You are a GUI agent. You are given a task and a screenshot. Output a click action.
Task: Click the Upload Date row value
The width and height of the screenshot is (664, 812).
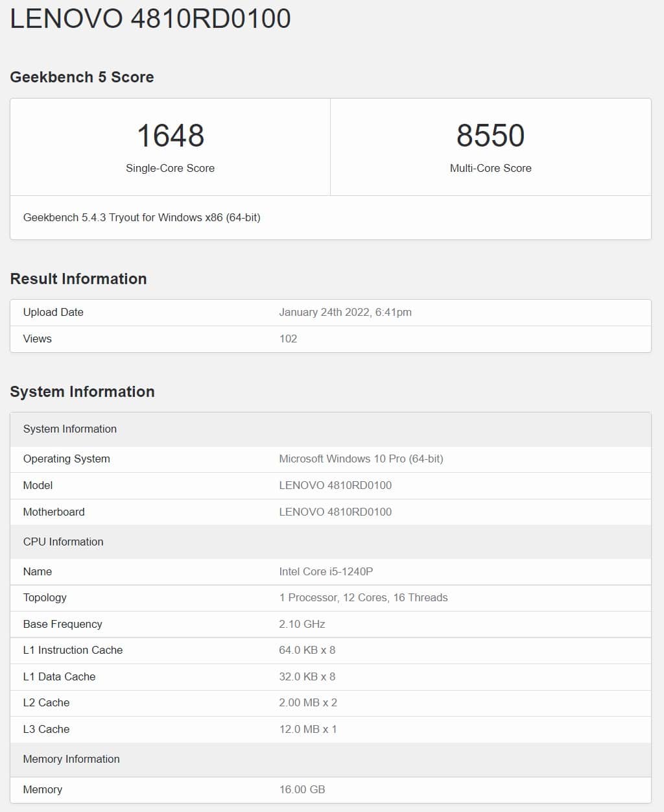(345, 312)
